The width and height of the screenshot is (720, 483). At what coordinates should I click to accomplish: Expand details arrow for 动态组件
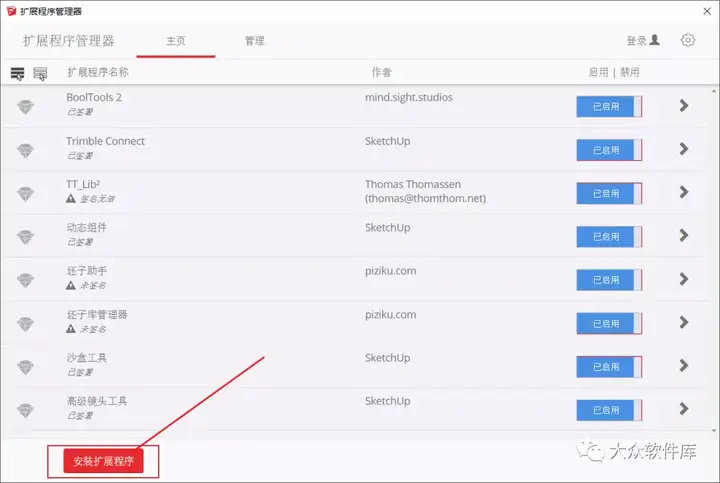(684, 236)
